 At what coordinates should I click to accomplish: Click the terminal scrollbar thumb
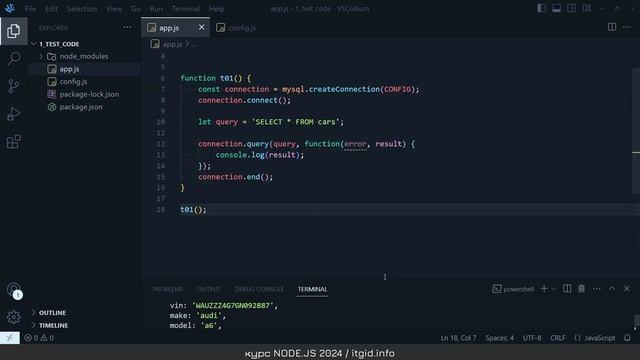[637, 320]
